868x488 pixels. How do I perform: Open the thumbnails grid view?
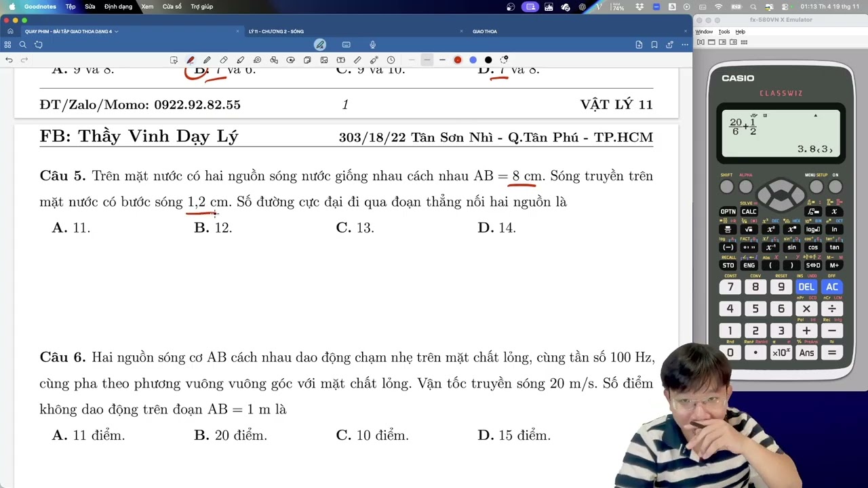point(7,45)
